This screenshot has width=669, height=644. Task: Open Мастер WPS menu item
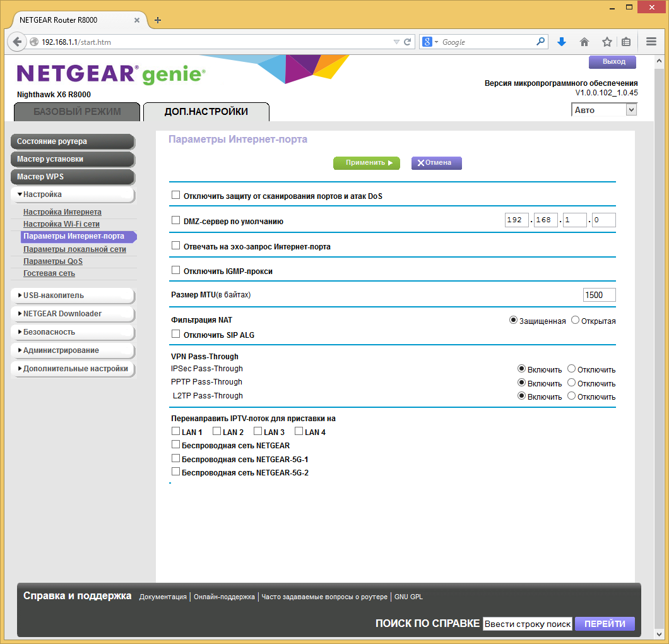click(x=73, y=177)
